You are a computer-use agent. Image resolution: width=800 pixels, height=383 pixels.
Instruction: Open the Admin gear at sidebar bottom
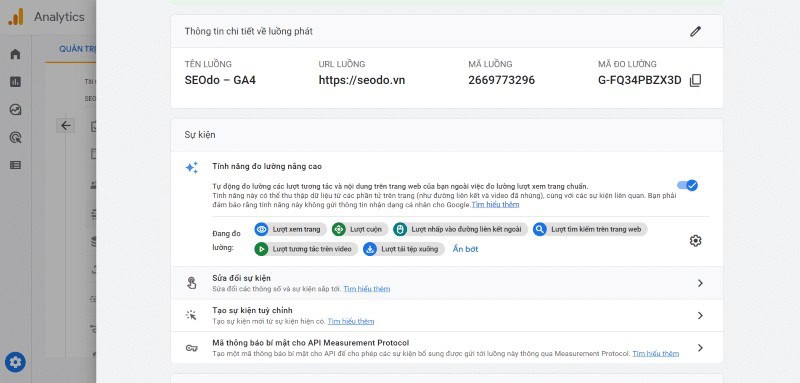pos(15,362)
